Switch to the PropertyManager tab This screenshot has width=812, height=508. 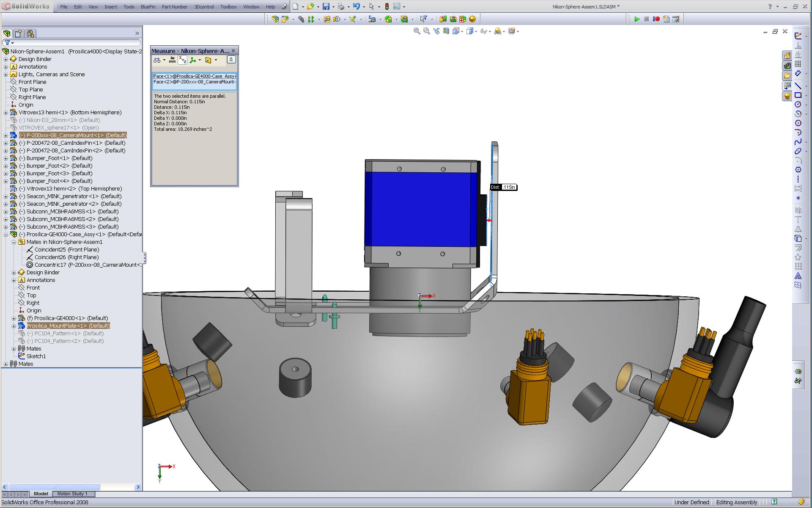(19, 33)
